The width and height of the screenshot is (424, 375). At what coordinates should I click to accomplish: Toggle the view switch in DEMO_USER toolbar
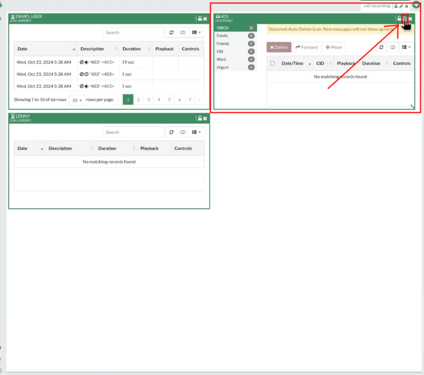click(183, 32)
